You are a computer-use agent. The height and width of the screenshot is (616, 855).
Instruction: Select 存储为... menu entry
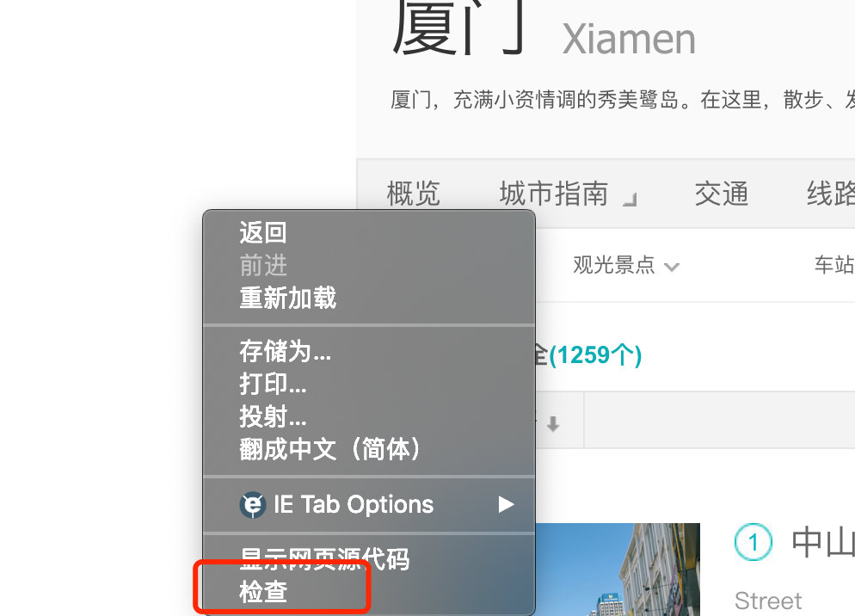coord(286,351)
